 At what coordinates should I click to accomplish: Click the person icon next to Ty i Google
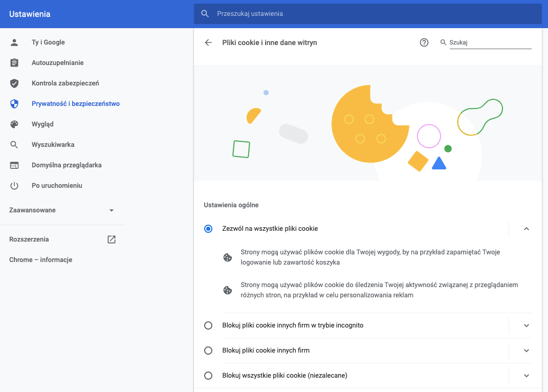point(14,42)
